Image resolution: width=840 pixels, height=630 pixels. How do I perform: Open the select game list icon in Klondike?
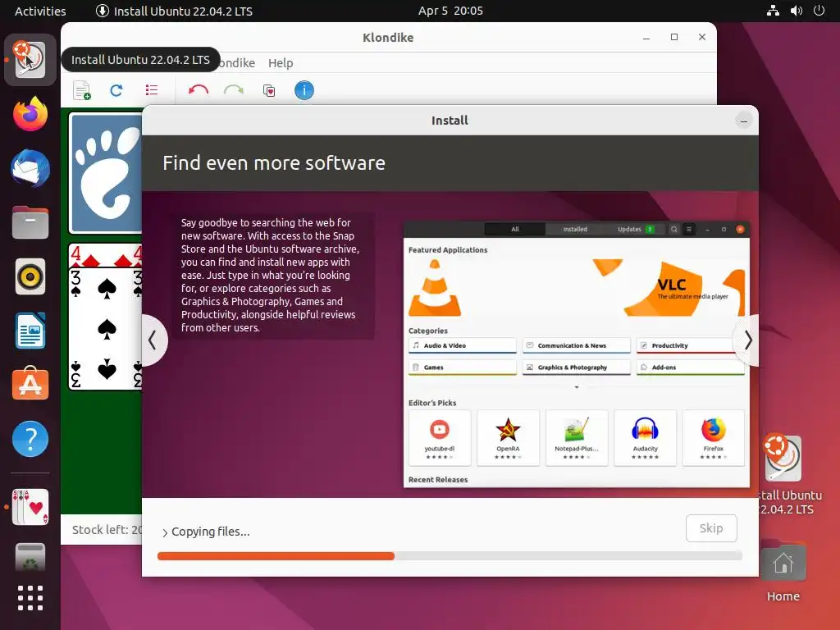pyautogui.click(x=152, y=90)
